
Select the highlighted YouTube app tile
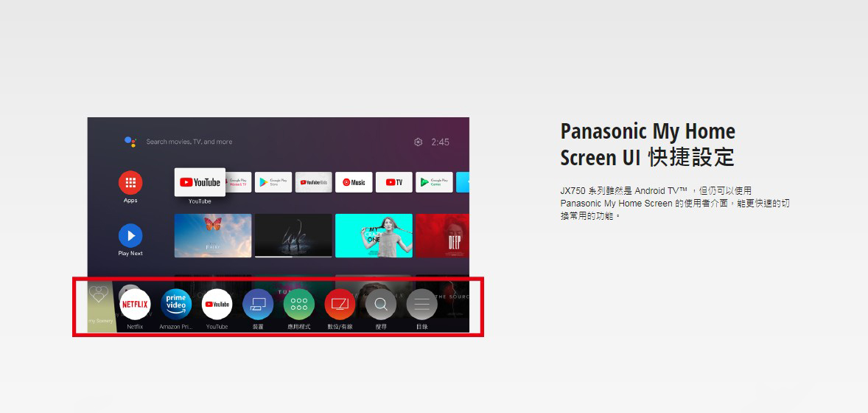(200, 182)
